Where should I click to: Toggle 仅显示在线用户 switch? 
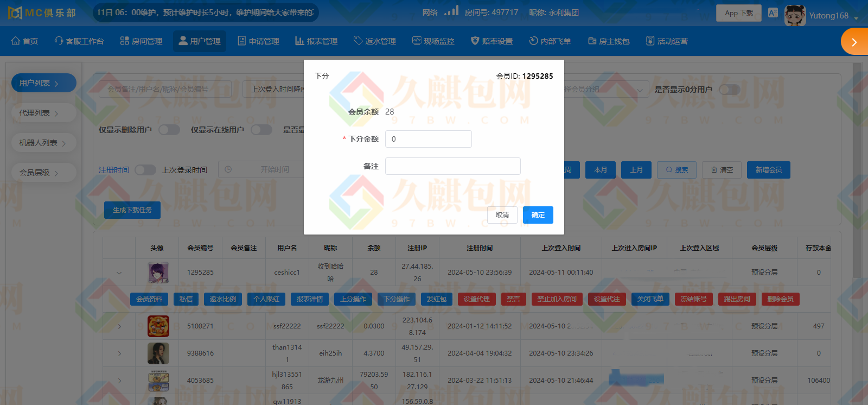click(x=261, y=130)
